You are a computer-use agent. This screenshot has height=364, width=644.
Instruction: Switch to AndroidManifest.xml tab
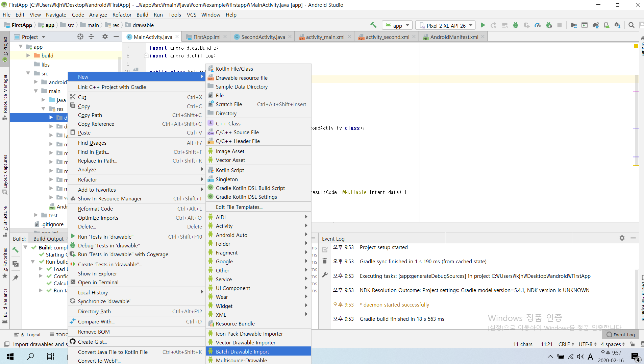[454, 37]
